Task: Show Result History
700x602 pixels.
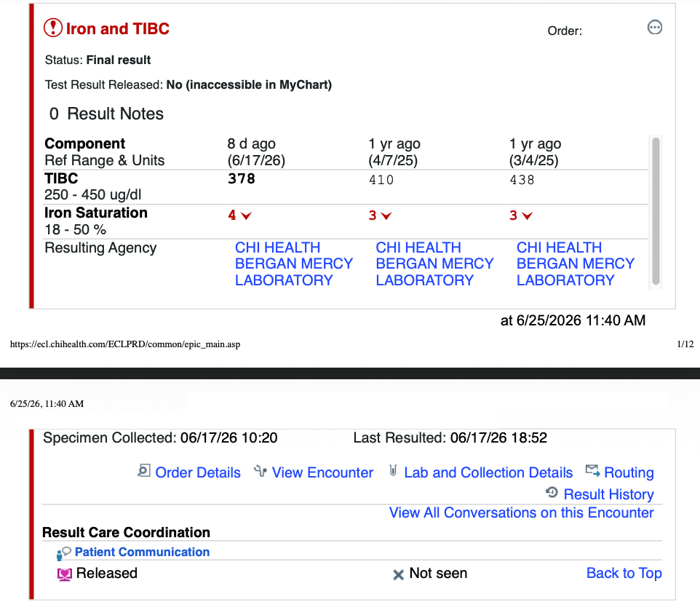Action: coord(608,494)
